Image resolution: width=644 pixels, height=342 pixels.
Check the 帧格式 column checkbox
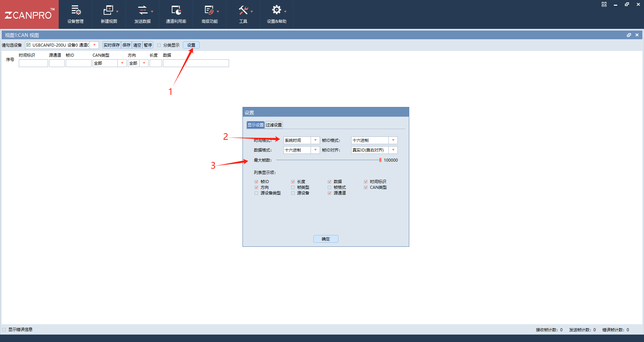tap(329, 187)
